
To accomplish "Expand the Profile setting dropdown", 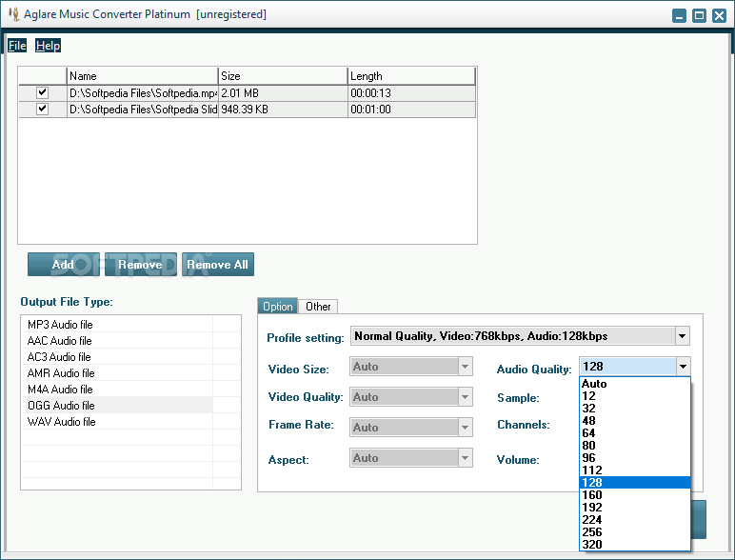I will click(x=682, y=336).
